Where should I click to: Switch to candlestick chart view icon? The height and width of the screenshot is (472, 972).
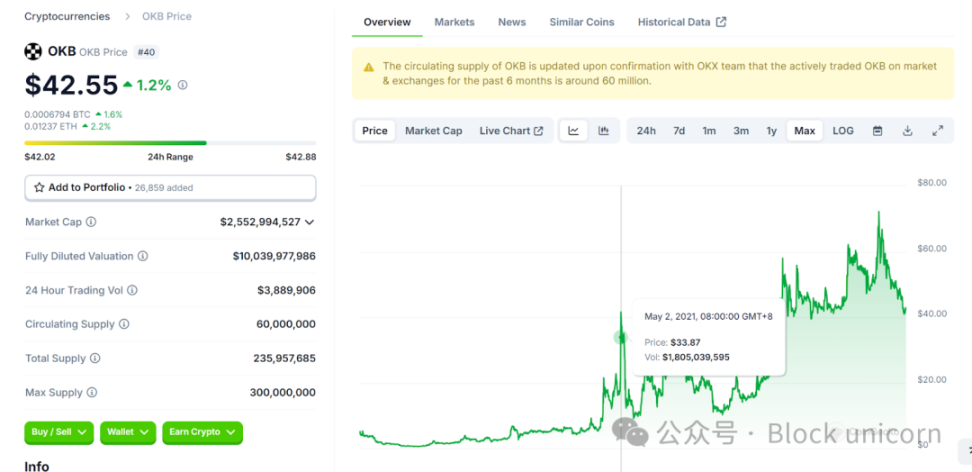[x=604, y=131]
